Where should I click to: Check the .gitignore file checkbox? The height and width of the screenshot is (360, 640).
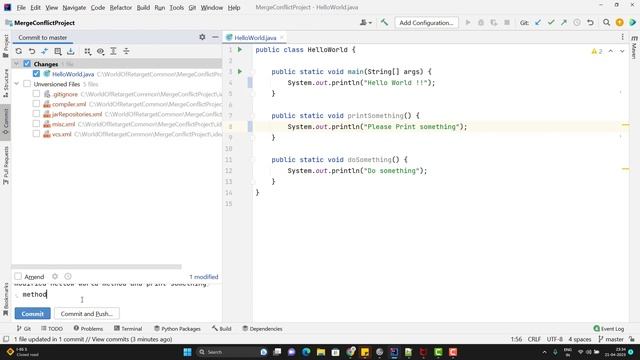pos(36,94)
